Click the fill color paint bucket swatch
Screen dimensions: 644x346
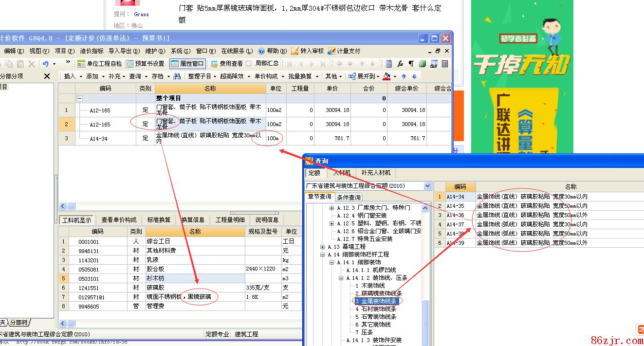pos(386,76)
